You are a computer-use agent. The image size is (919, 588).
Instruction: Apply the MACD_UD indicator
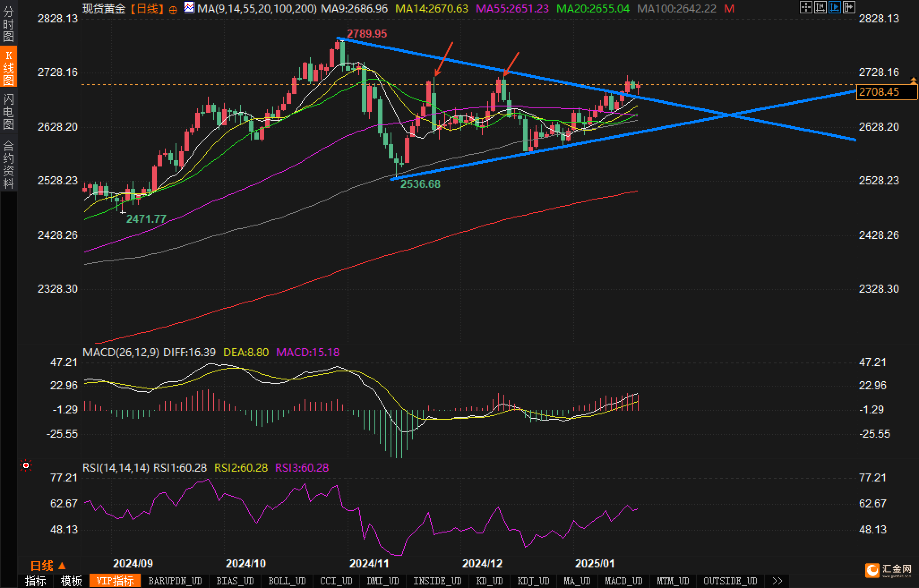tap(623, 581)
